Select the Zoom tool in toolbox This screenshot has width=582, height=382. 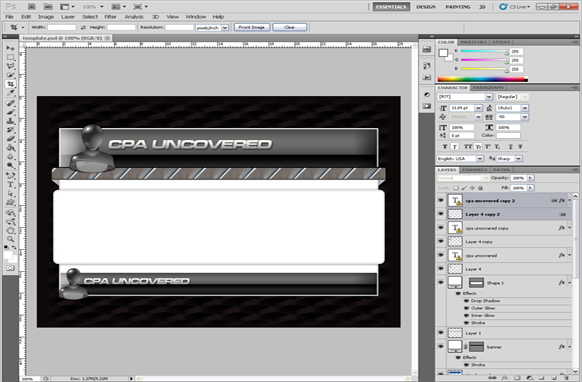(x=10, y=239)
